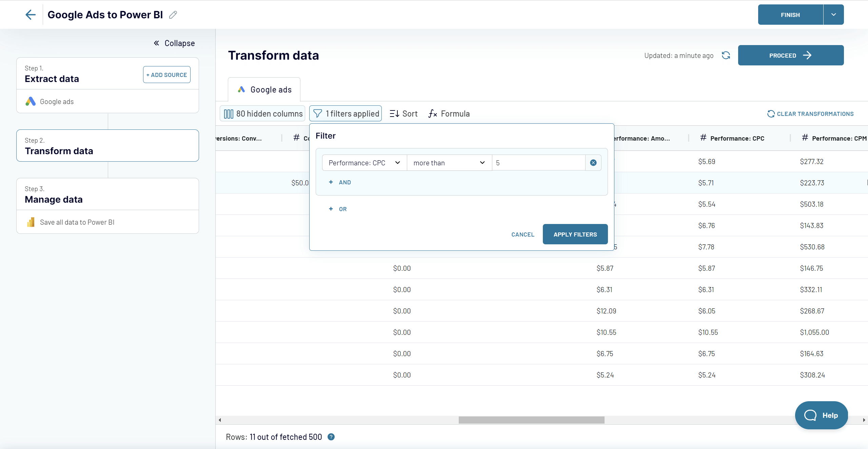Click the $12.09 amount cell
Viewport: 868px width, 449px height.
pyautogui.click(x=606, y=311)
